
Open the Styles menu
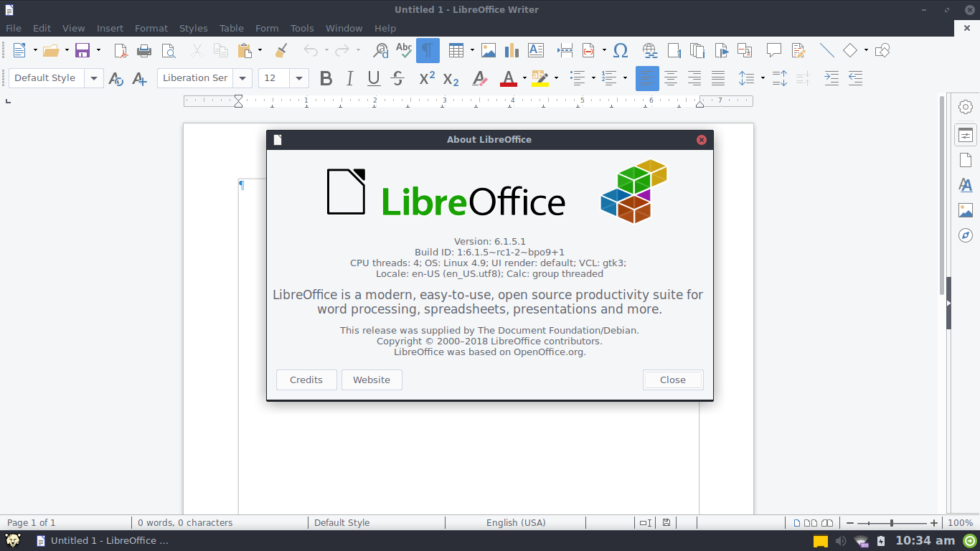click(x=194, y=28)
